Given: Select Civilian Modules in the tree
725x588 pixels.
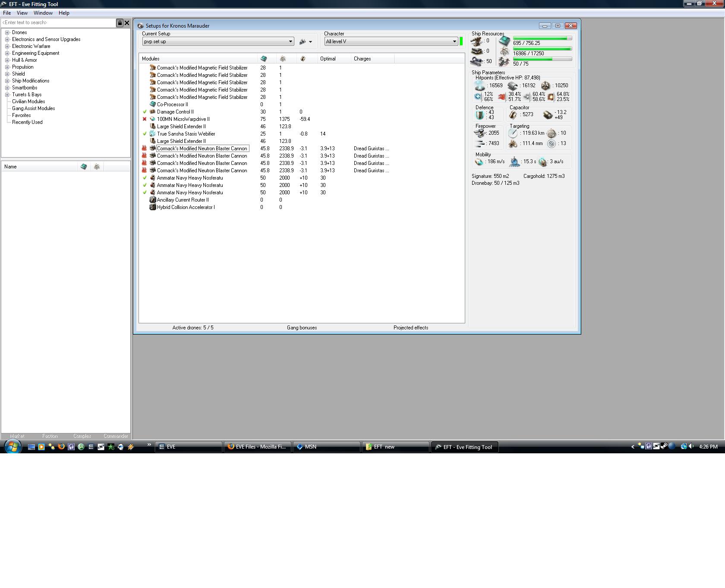Looking at the screenshot, I should (x=28, y=101).
